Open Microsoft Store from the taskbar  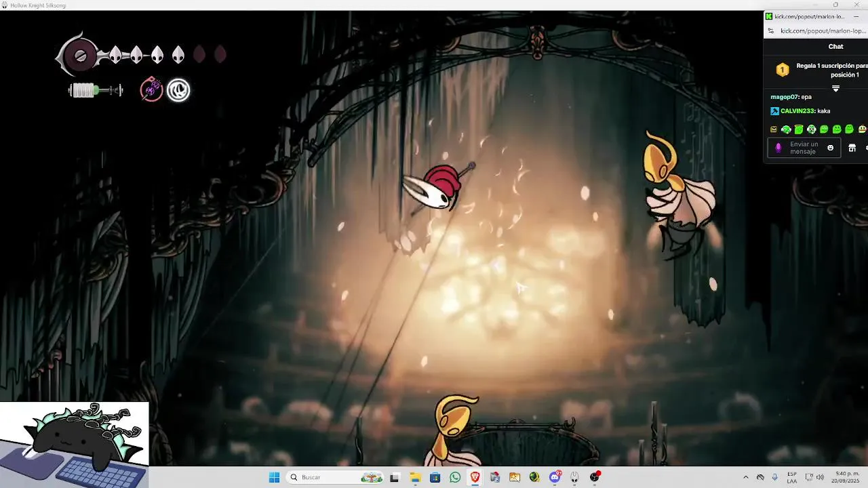pyautogui.click(x=435, y=477)
